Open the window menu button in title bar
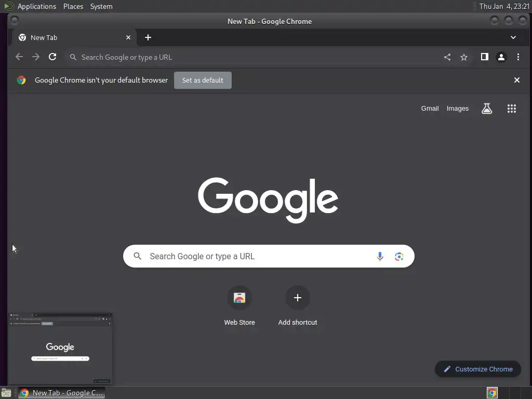532x399 pixels. (14, 21)
